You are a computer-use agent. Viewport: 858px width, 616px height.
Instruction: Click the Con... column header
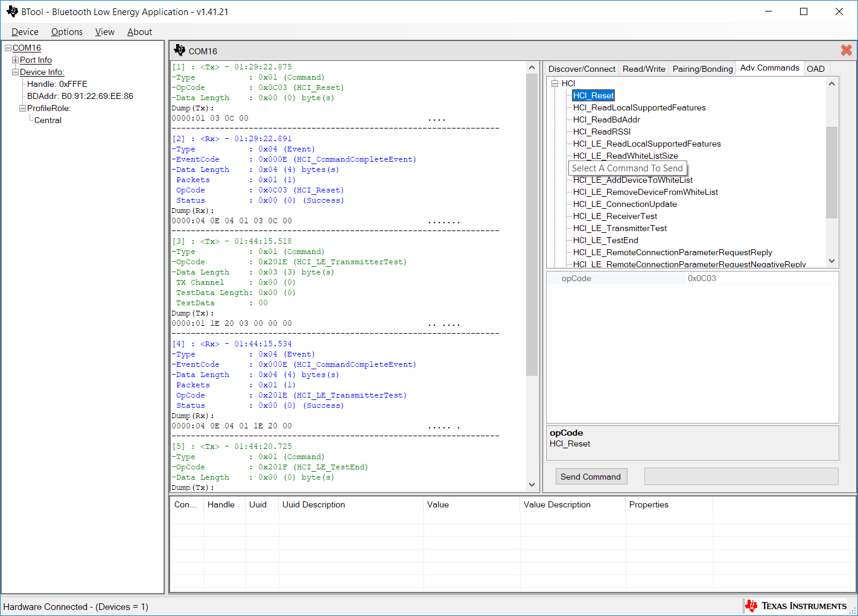coord(187,504)
